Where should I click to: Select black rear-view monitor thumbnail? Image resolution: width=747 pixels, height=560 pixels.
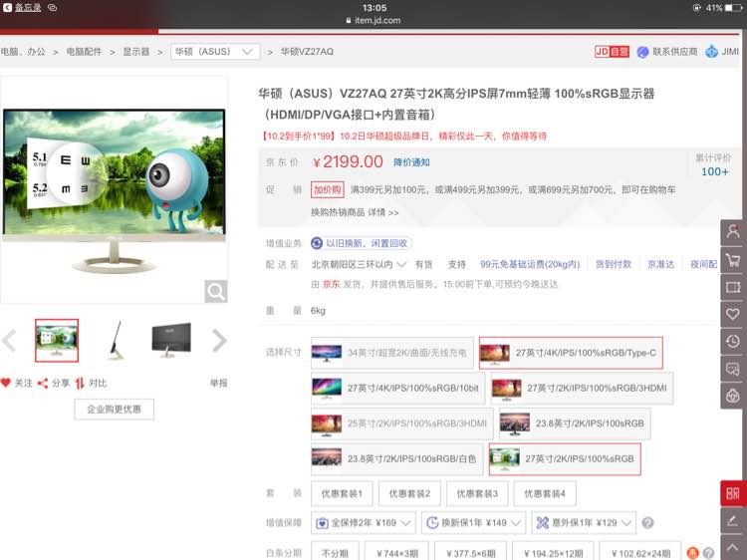point(171,341)
